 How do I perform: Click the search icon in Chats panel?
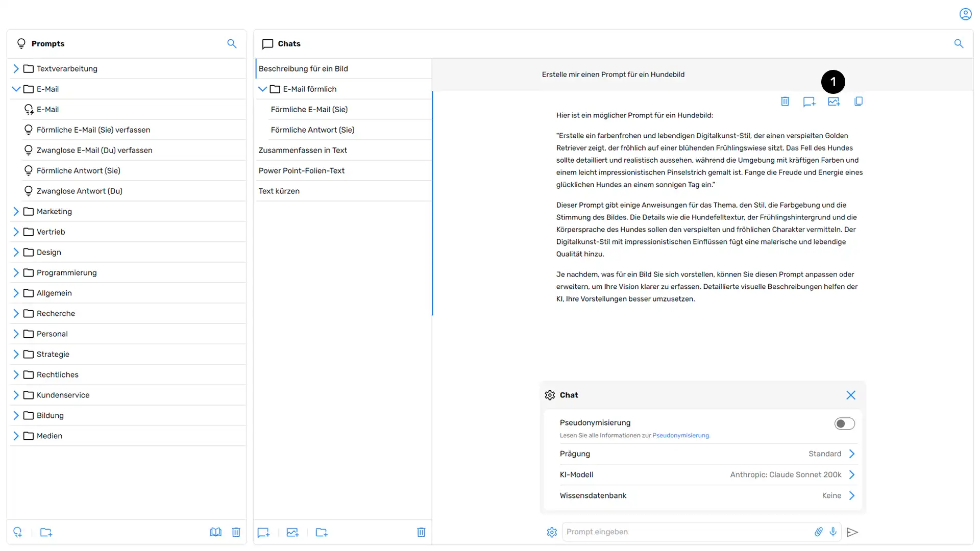[x=959, y=43]
